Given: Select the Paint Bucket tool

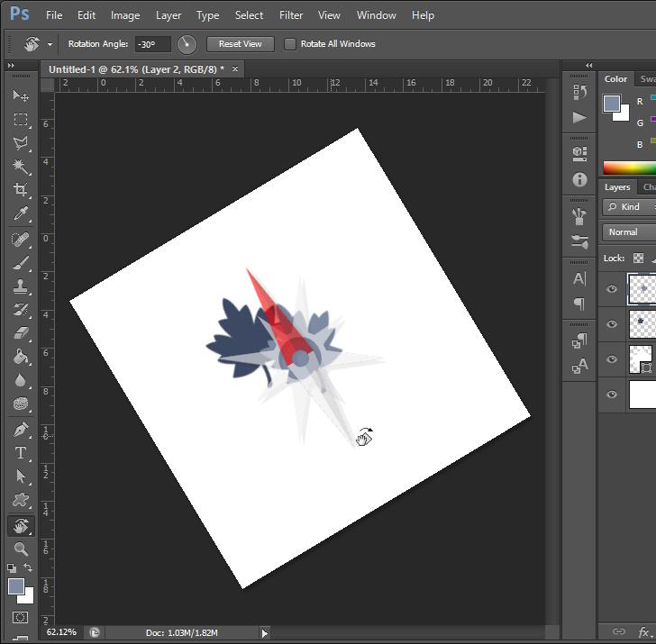Looking at the screenshot, I should 21,357.
